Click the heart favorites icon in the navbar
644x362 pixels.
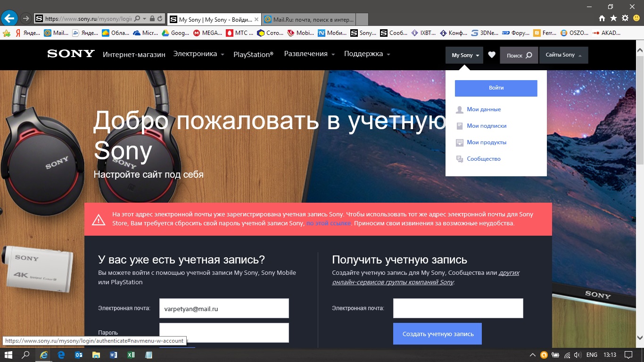pyautogui.click(x=491, y=55)
